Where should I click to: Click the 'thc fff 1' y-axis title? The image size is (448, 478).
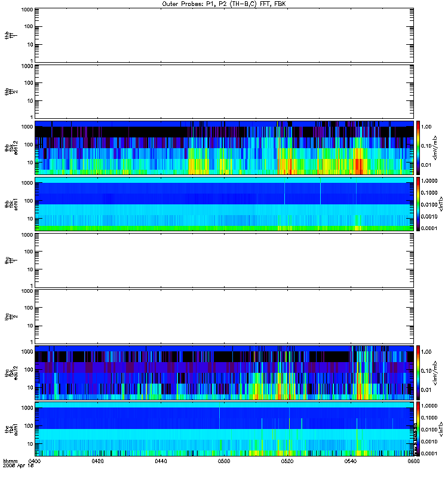point(11,261)
